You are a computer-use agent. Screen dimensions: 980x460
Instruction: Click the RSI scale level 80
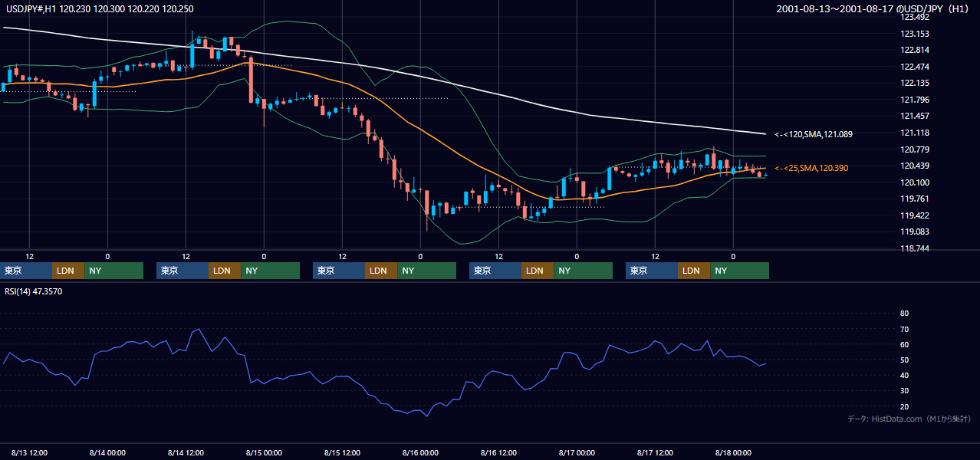point(904,314)
